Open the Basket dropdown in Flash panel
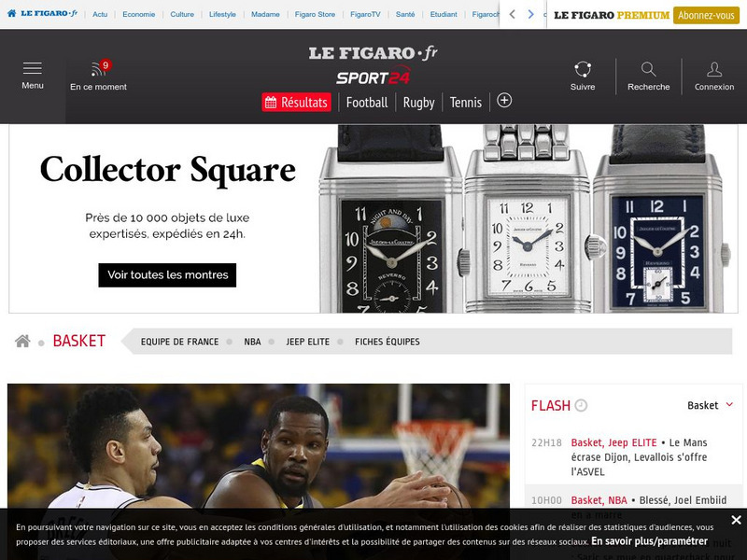Screen dimensions: 747x560 [711, 405]
